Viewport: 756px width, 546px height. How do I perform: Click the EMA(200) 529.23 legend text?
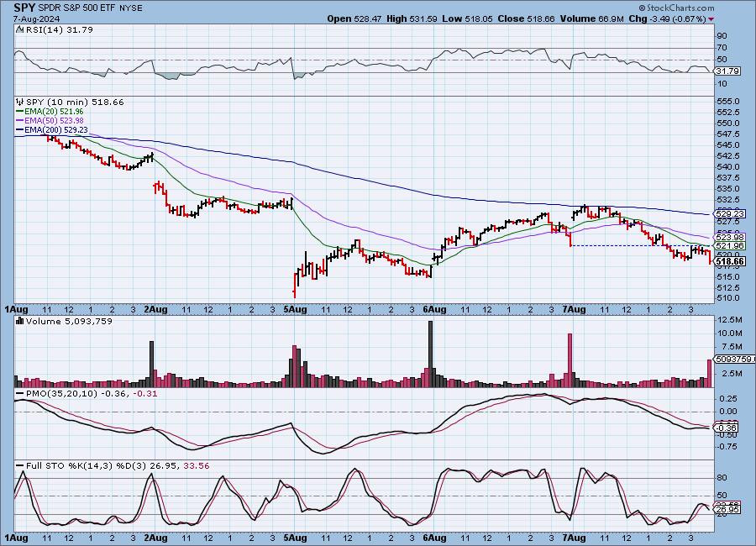point(56,129)
